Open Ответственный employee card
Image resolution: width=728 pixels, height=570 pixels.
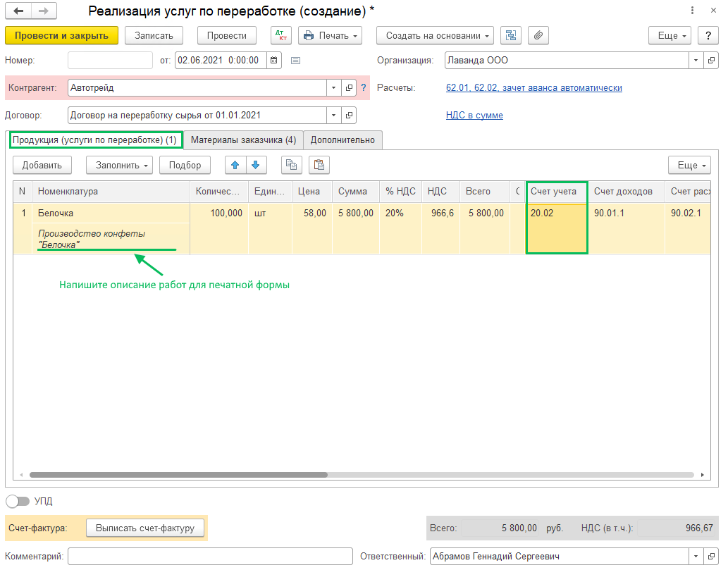(x=711, y=556)
